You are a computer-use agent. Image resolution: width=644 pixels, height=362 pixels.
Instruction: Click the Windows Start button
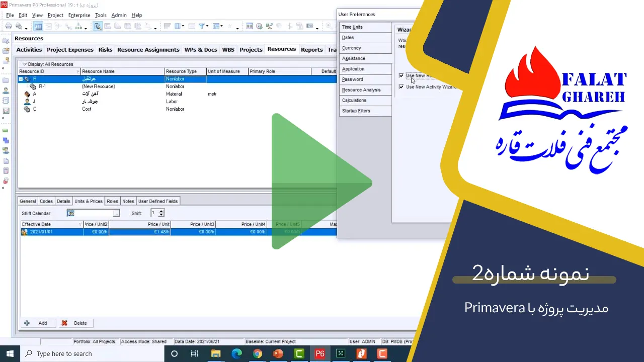point(10,353)
